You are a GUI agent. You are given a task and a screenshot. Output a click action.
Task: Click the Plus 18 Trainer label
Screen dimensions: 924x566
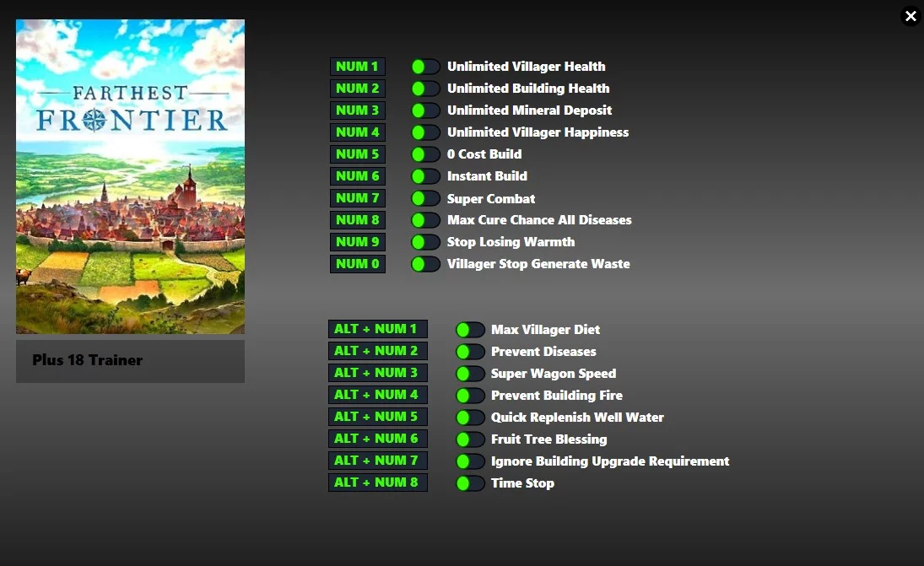click(x=88, y=360)
